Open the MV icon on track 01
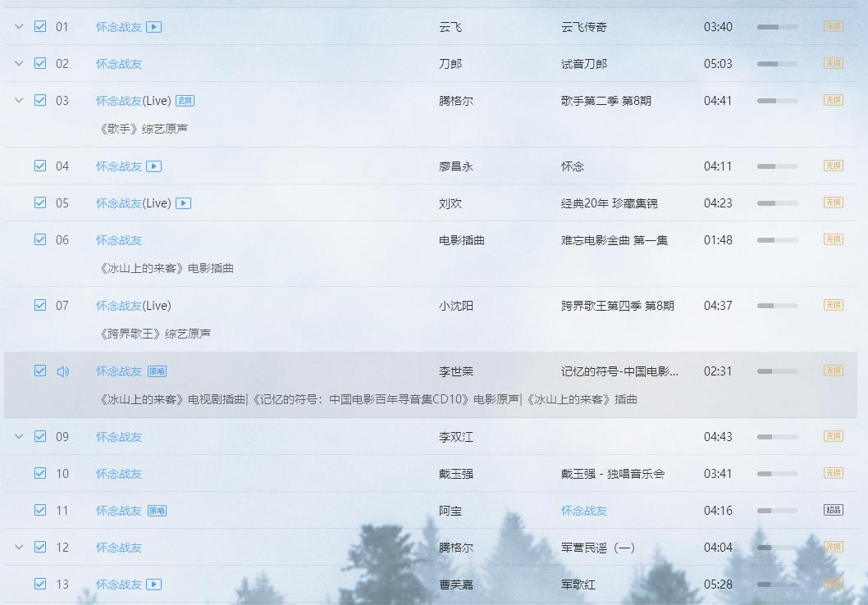The width and height of the screenshot is (868, 605). [x=153, y=27]
